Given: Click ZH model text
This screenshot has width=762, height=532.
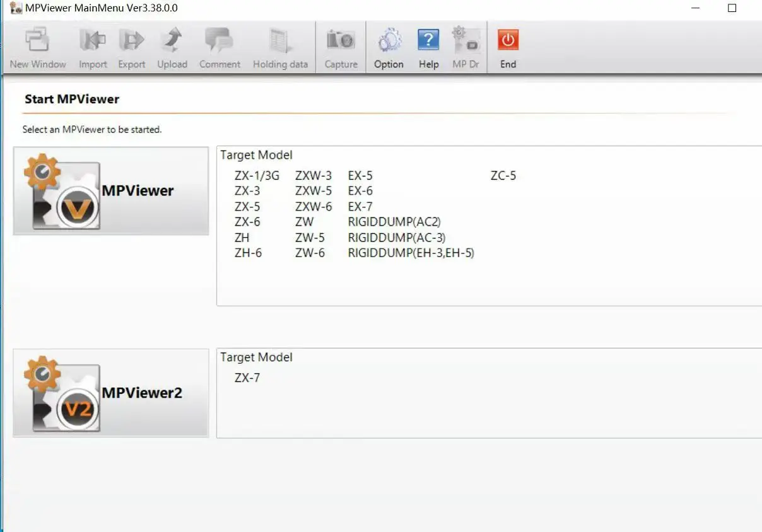Looking at the screenshot, I should [242, 238].
